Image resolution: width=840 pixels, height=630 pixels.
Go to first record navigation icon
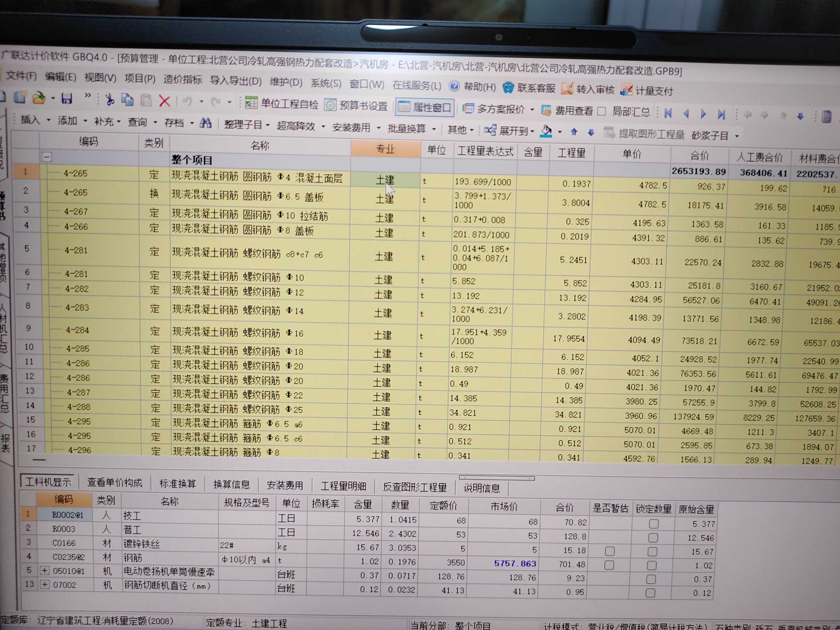pos(668,113)
